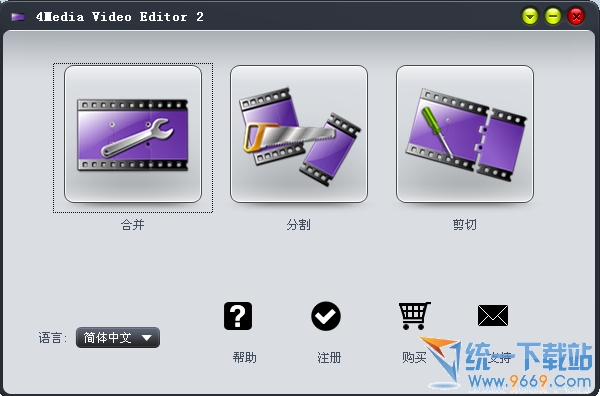Click the Help question mark icon

click(238, 316)
